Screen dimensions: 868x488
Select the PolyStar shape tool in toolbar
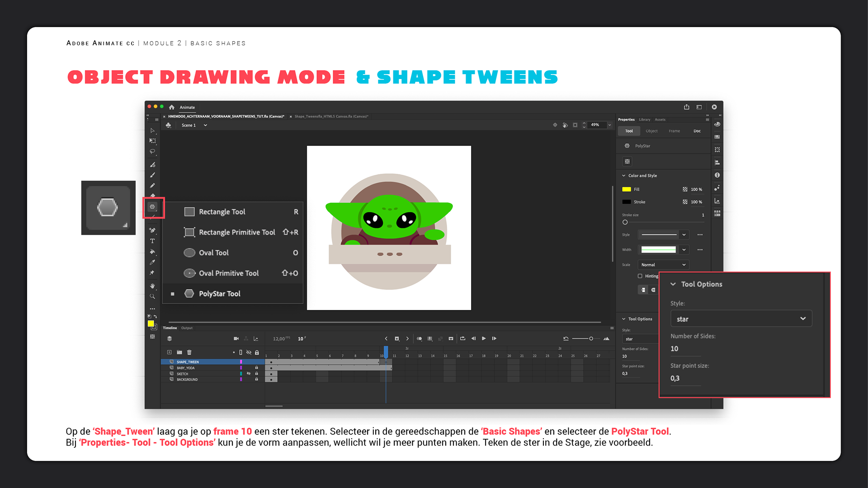[152, 207]
